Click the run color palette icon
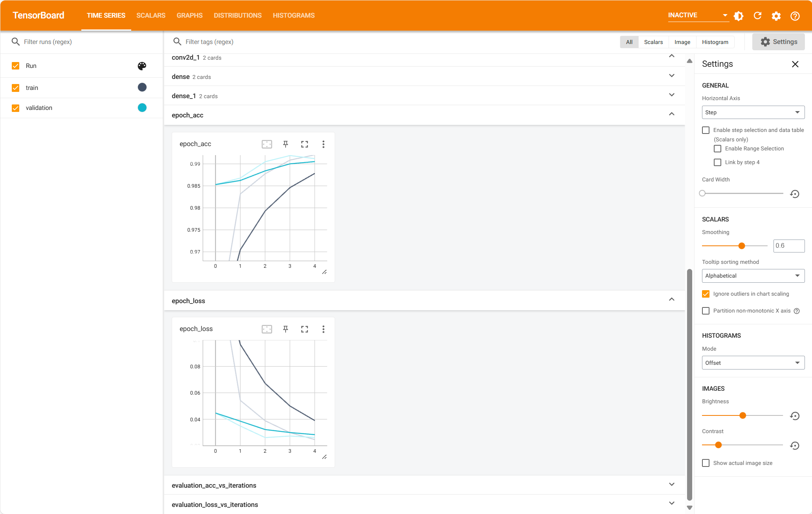 click(142, 66)
